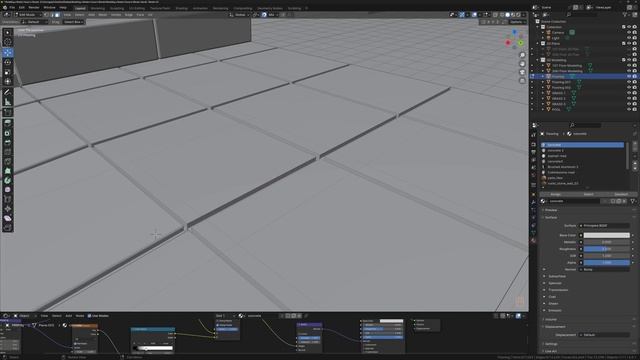Switch perspective/orthographic with grid icon
Screen dimensions: 640x360
tap(522, 81)
